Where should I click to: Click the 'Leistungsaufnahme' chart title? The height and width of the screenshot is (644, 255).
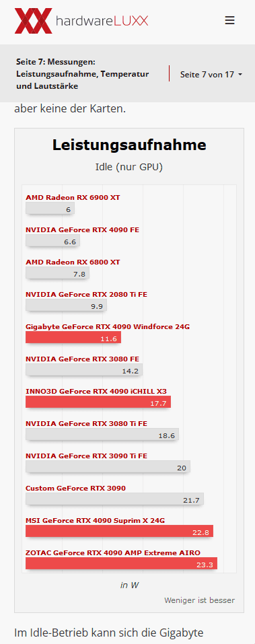pos(129,145)
